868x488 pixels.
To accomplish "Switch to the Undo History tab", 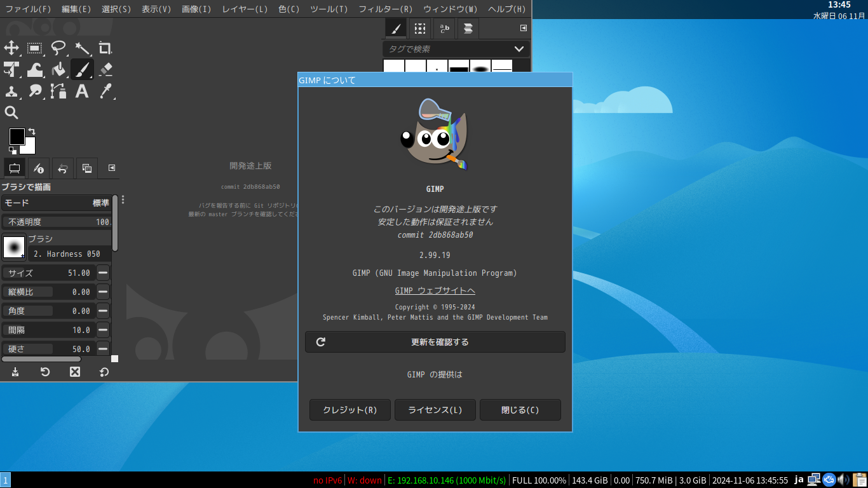I will [63, 168].
